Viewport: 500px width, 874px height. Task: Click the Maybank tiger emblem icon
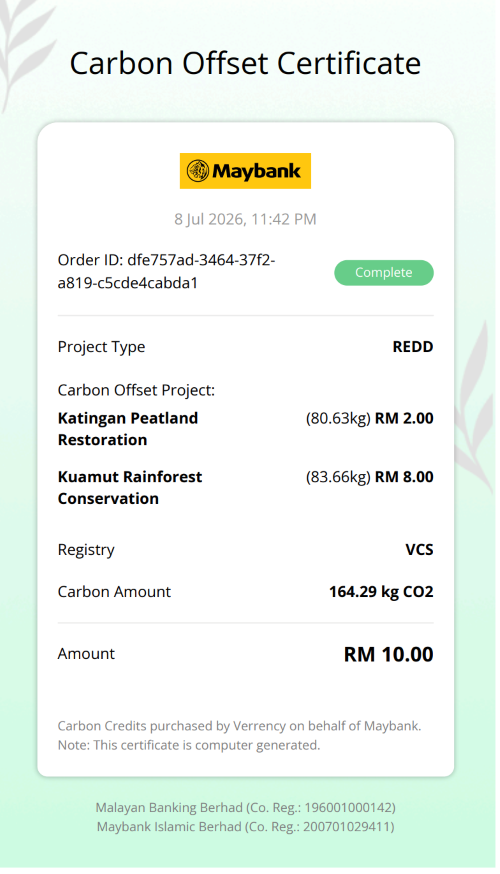coord(198,171)
